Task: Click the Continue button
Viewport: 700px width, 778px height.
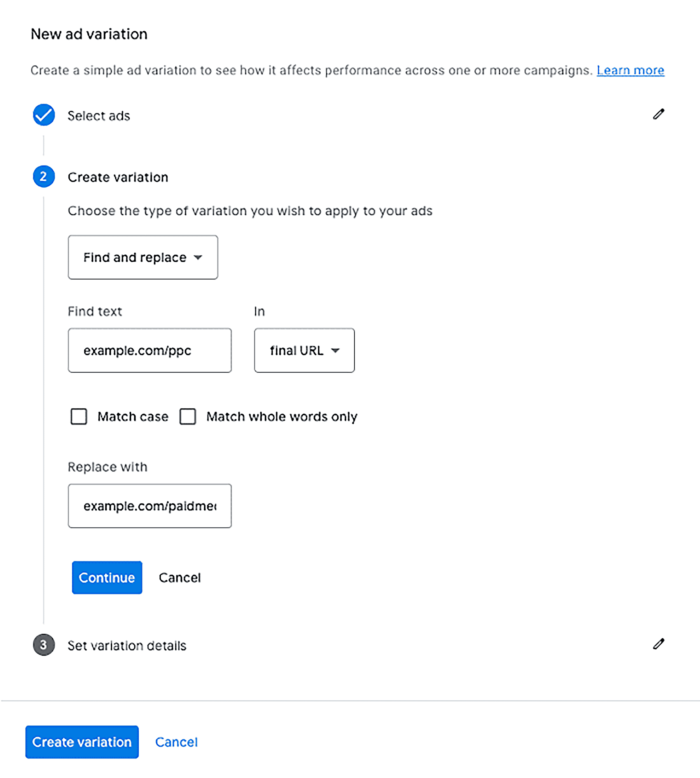Action: point(106,577)
